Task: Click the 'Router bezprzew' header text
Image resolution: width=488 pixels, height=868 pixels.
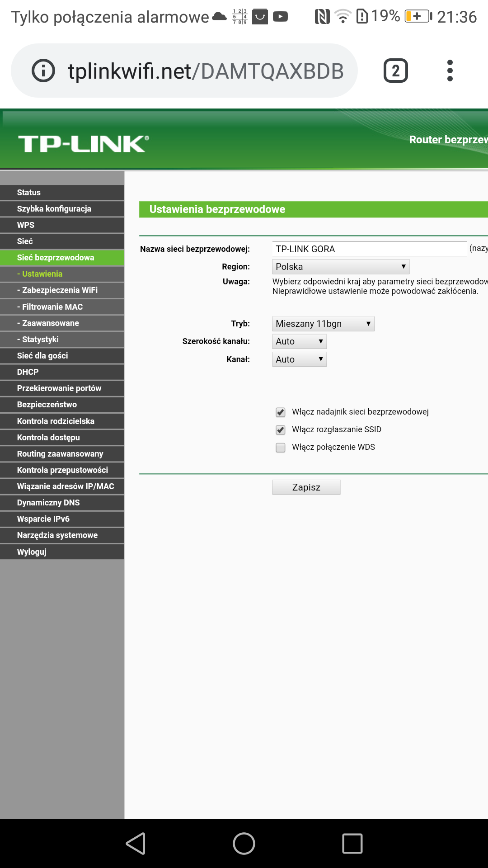Action: [x=448, y=140]
